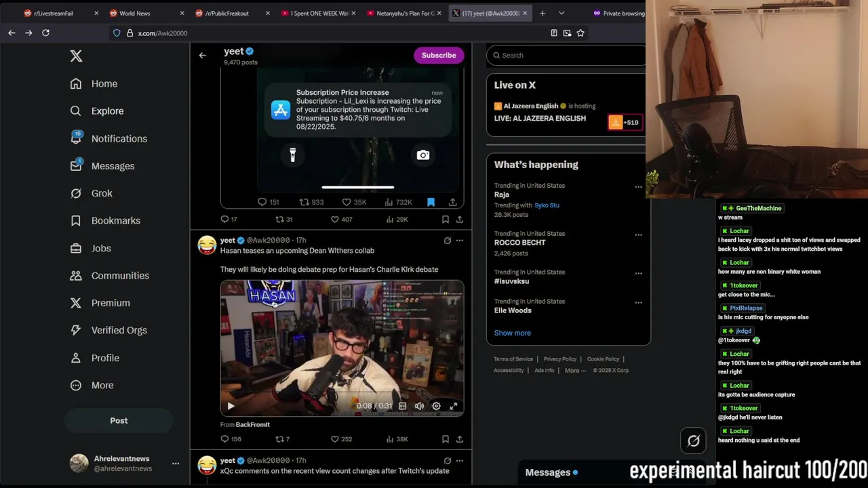Open the Terms of Service link
Image resolution: width=868 pixels, height=488 pixels.
[x=513, y=359]
